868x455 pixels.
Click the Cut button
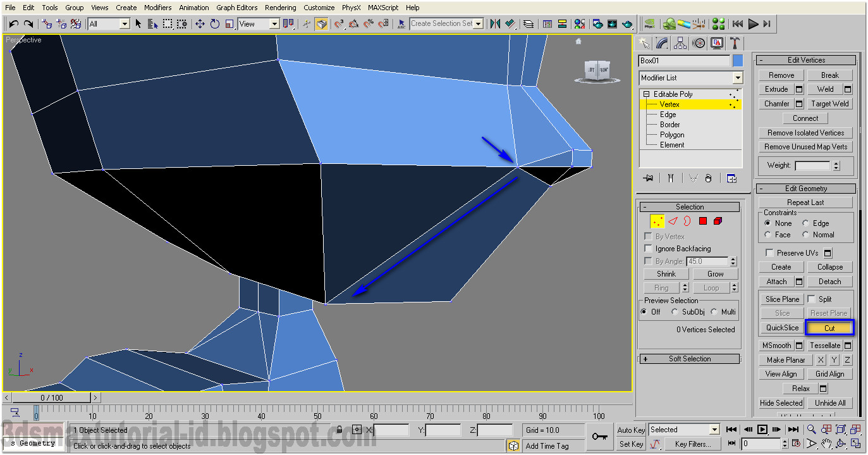pyautogui.click(x=829, y=328)
